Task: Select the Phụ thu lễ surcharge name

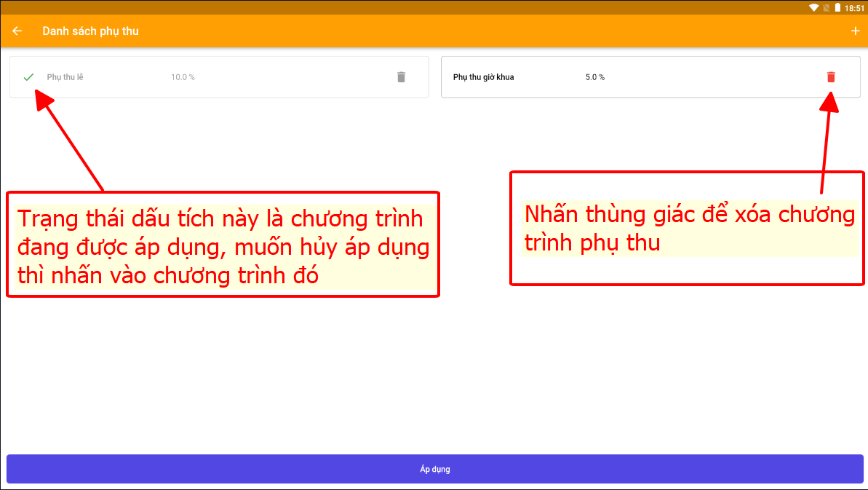Action: point(65,77)
